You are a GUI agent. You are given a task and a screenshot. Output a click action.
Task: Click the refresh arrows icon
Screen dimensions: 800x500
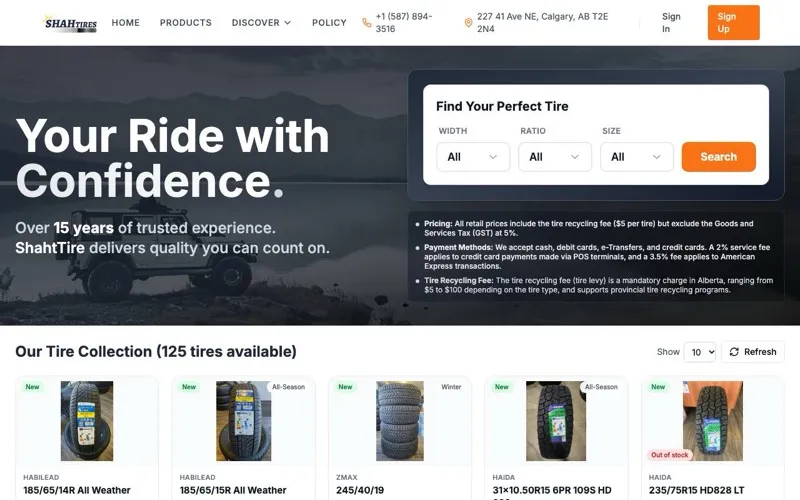click(x=734, y=352)
